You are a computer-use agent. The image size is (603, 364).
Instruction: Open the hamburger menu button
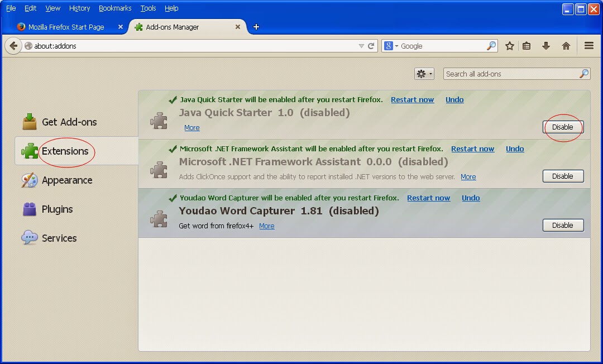click(589, 46)
